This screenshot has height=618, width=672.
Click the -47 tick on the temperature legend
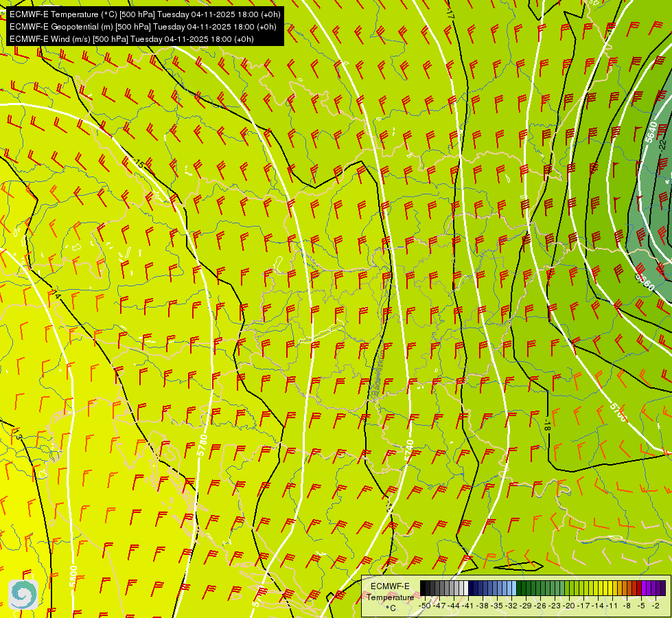439,606
